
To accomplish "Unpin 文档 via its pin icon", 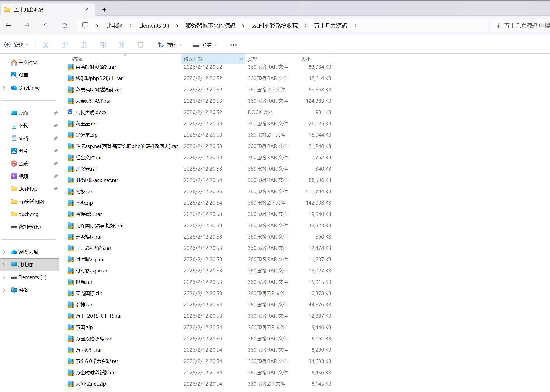I will tap(56, 138).
